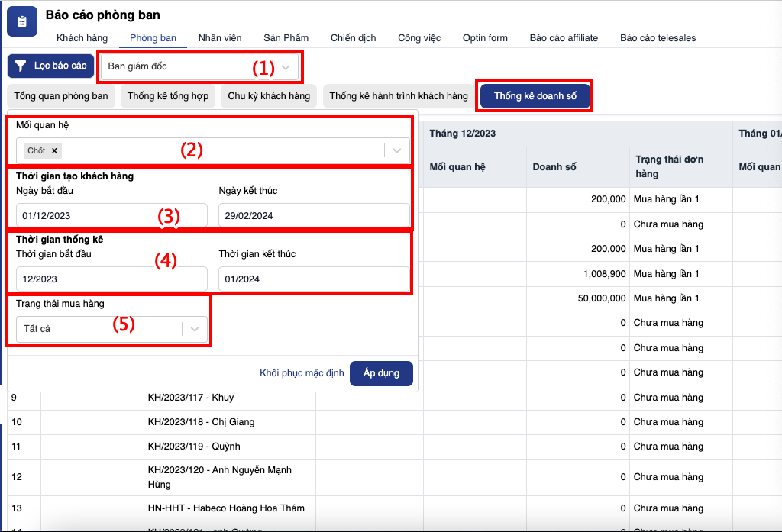Open the Ban giám đốc department dropdown

click(x=199, y=66)
